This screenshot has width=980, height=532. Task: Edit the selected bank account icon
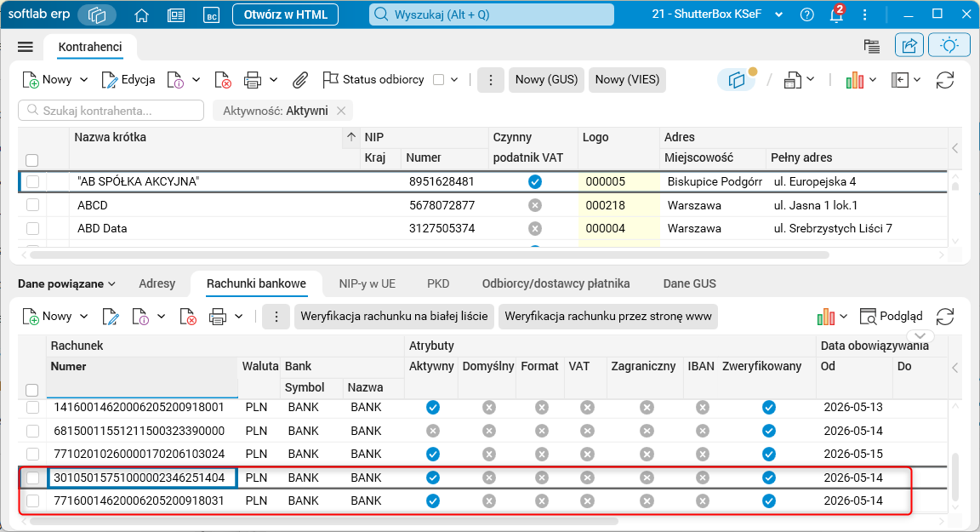tap(111, 317)
